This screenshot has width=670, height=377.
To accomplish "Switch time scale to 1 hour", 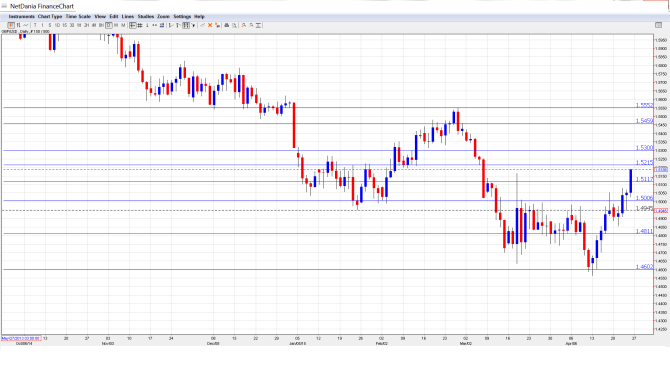I will click(x=79, y=26).
